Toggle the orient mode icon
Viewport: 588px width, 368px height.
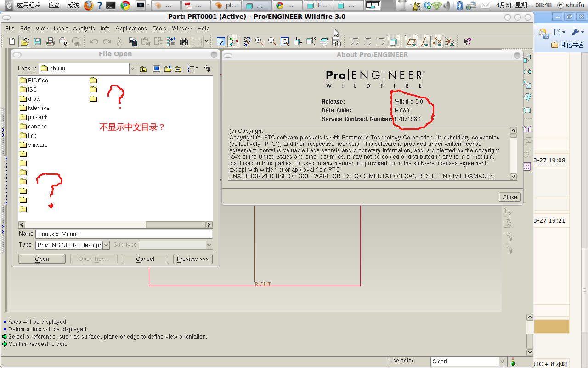coord(247,41)
